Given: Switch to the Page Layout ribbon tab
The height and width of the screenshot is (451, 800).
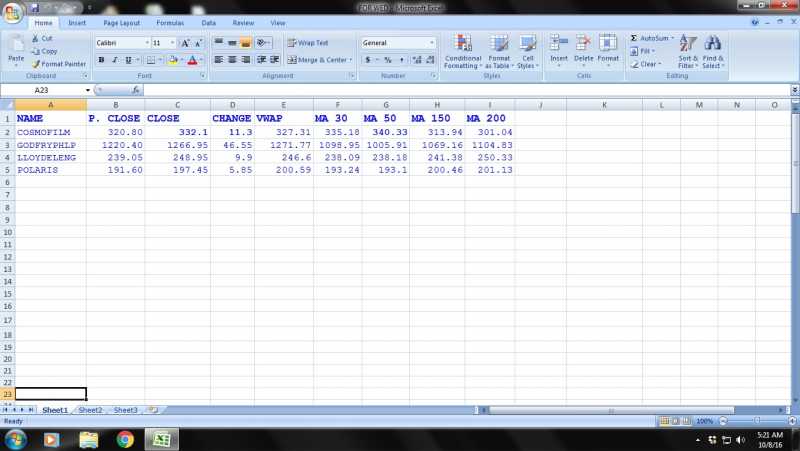Looking at the screenshot, I should (121, 22).
